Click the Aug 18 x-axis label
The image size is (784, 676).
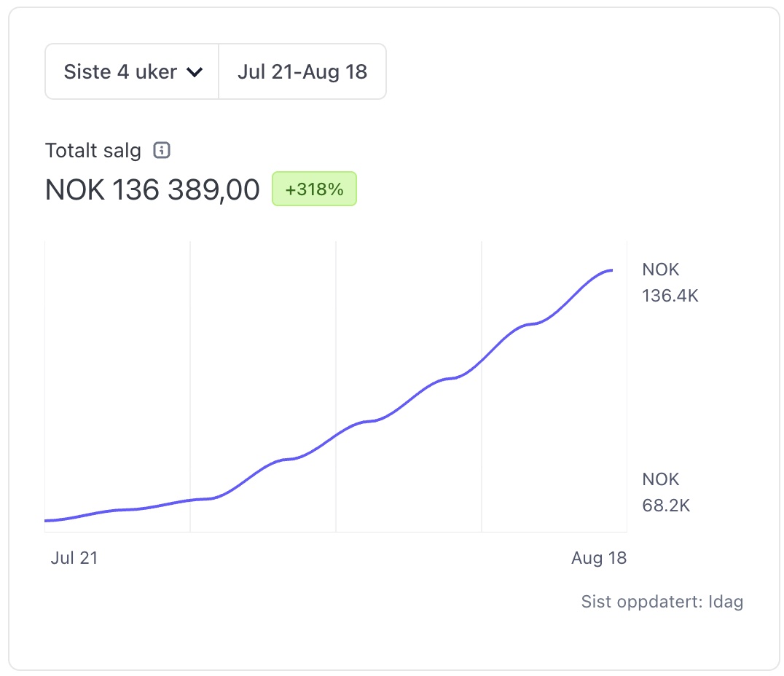coord(599,558)
